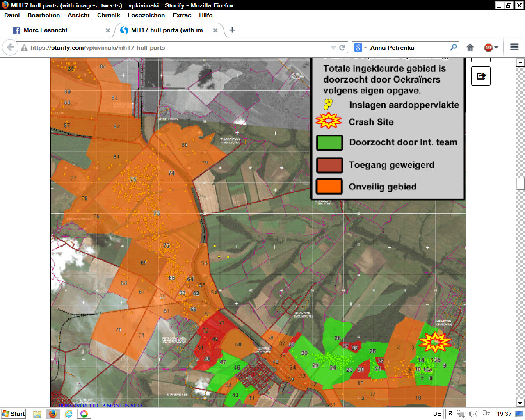This screenshot has width=525, height=420.
Task: Open a new tab with plus button
Action: click(x=232, y=30)
